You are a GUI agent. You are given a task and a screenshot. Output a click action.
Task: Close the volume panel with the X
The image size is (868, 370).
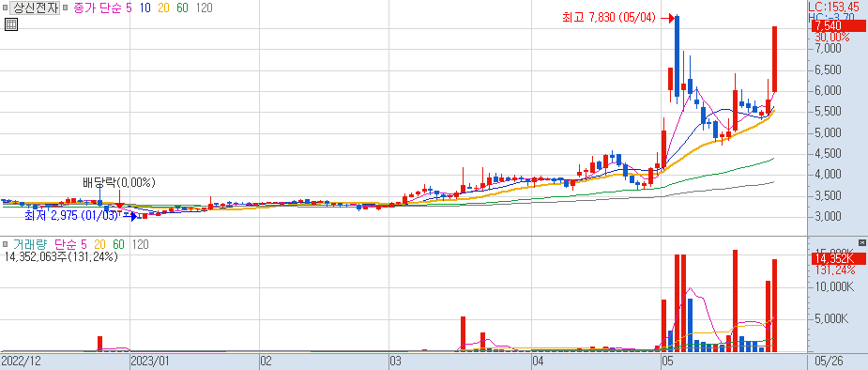coord(861,242)
